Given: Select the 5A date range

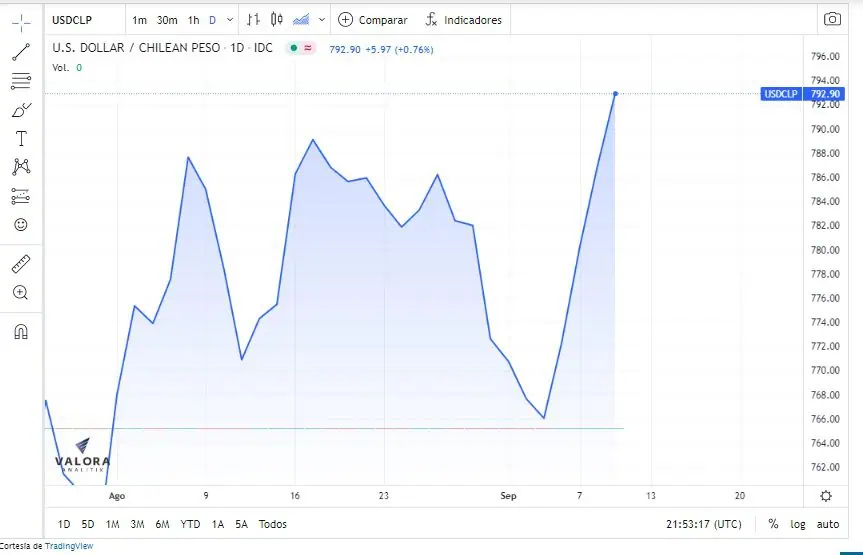Looking at the screenshot, I should tap(242, 524).
